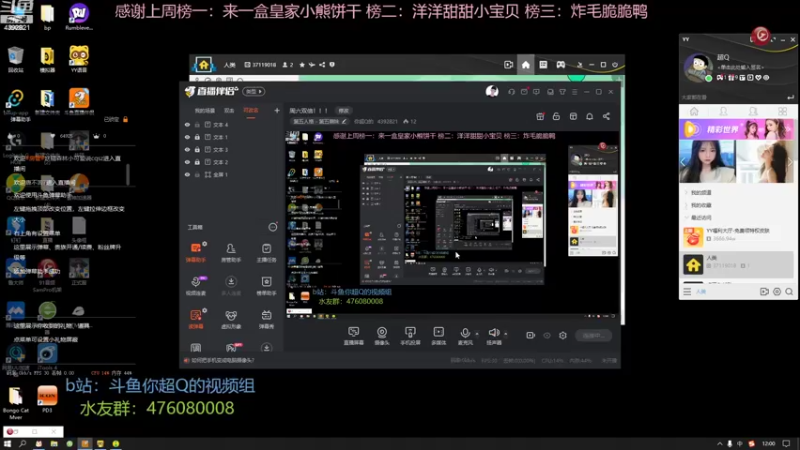Click the notification bell icon above preview
800x450 pixels.
589,116
